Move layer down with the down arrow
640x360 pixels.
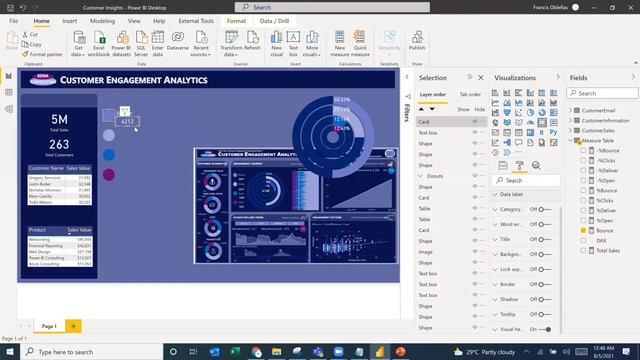coord(432,109)
